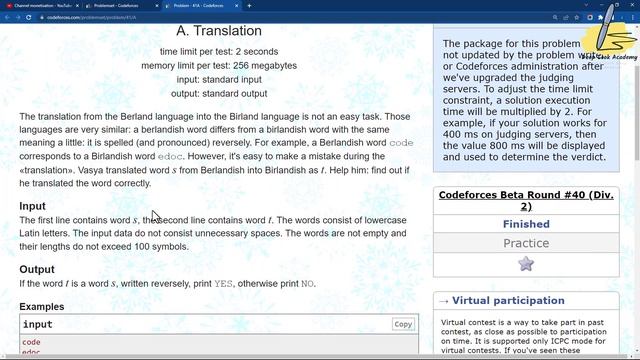Viewport: 640px width, 360px height.
Task: Reload the page with the refresh icon
Action: 29,18
